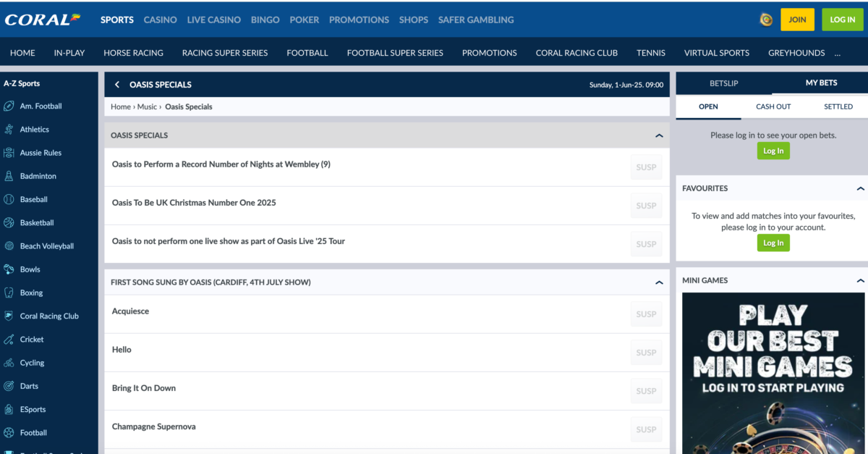Collapse First Song Sung By Oasis section

[x=659, y=282]
